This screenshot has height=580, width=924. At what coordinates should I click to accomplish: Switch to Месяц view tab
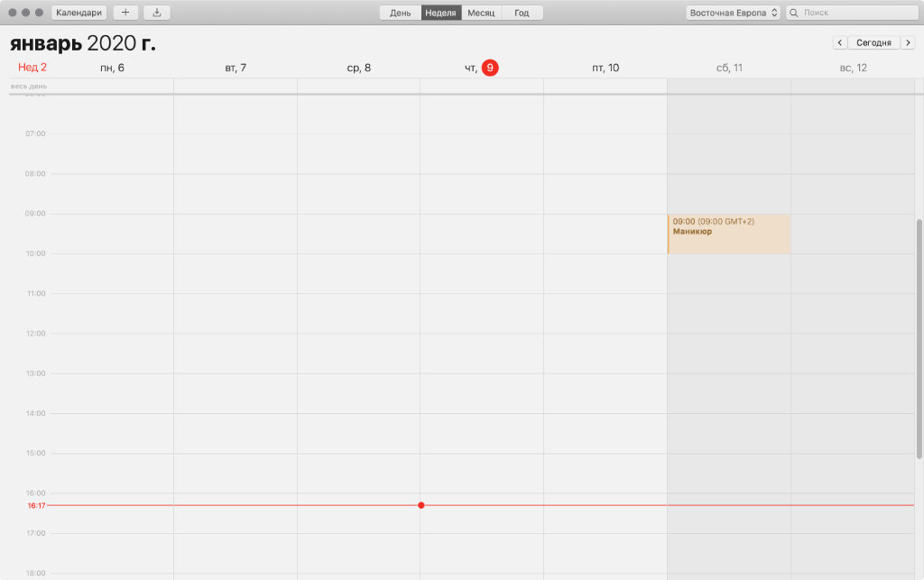481,13
